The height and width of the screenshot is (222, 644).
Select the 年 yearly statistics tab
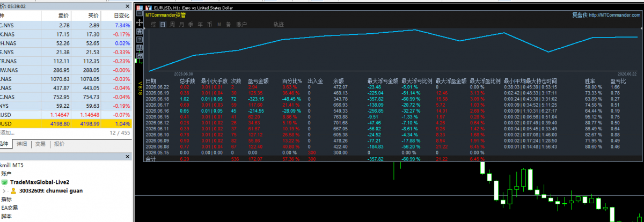click(x=200, y=25)
